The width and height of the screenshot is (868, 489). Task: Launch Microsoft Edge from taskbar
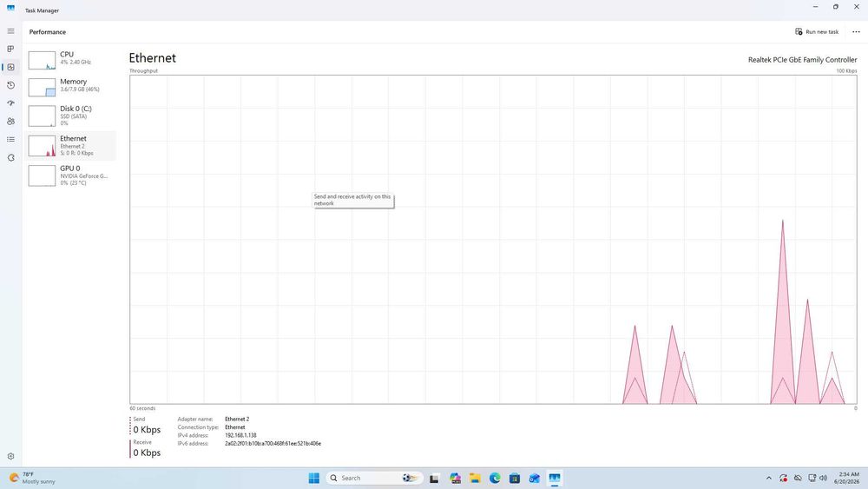(x=495, y=478)
